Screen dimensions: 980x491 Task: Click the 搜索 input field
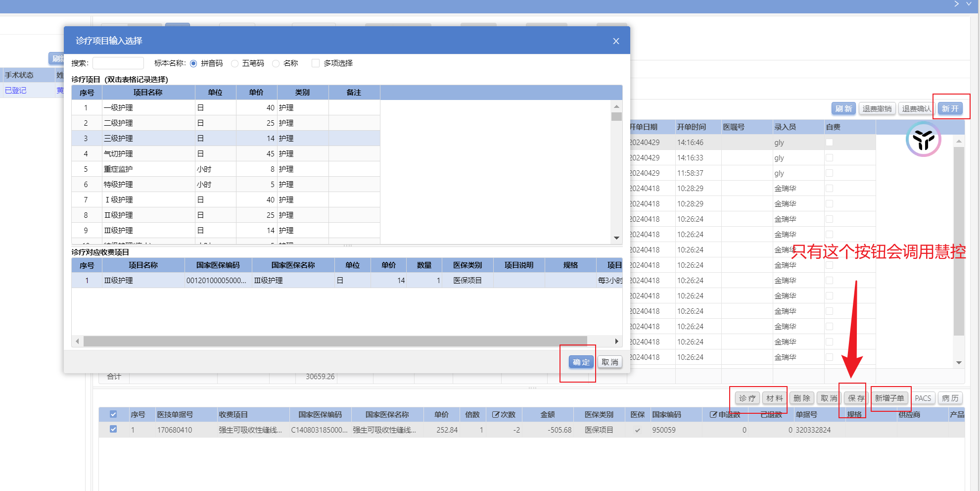tap(118, 63)
